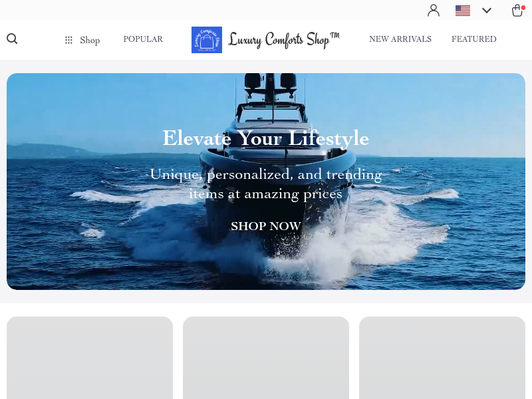This screenshot has width=532, height=399.
Task: Expand the country selector chevron
Action: [487, 11]
